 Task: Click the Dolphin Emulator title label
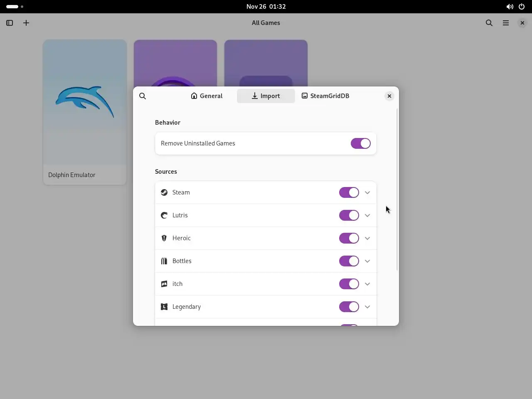pyautogui.click(x=72, y=175)
